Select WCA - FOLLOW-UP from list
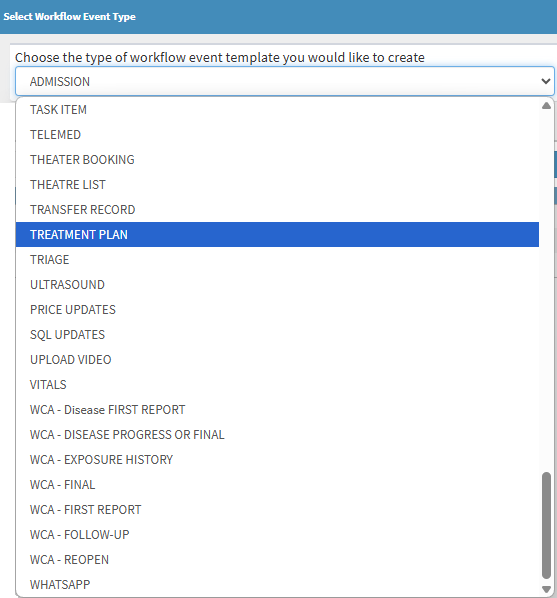 point(277,535)
